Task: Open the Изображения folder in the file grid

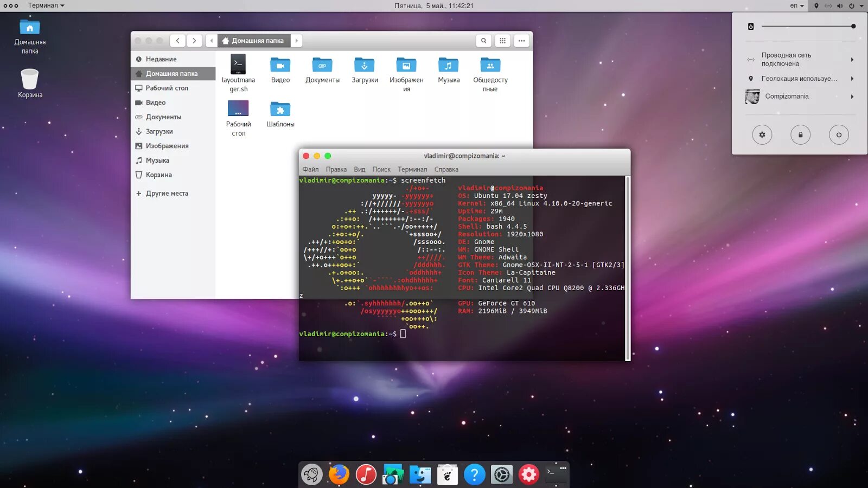Action: coord(406,74)
